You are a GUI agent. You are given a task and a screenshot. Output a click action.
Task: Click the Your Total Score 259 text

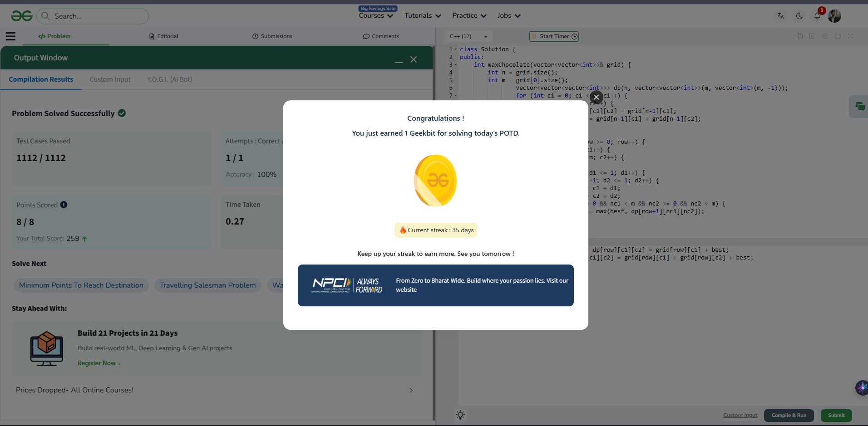tap(48, 238)
